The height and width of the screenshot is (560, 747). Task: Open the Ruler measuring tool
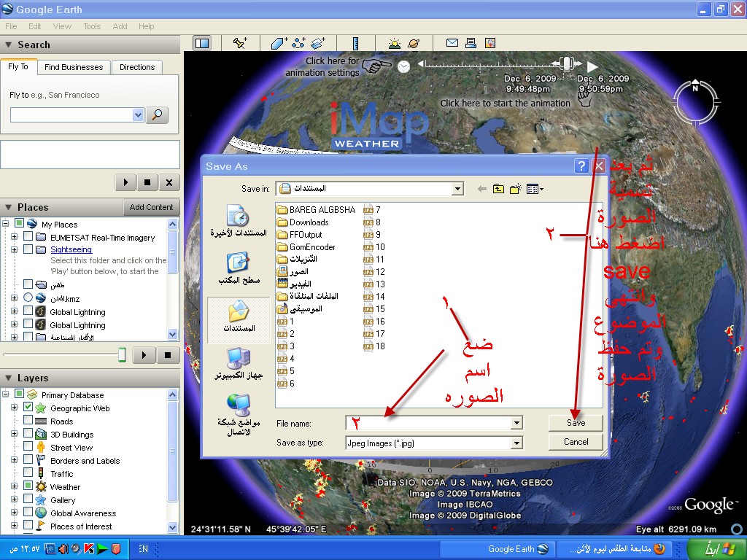355,43
